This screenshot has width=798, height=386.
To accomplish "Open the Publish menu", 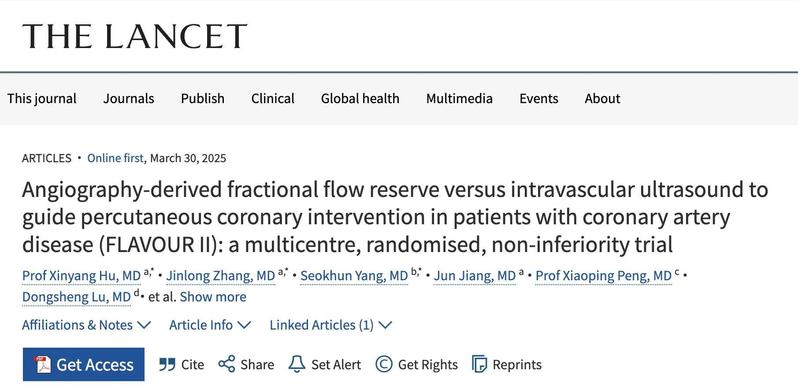I will tap(203, 99).
